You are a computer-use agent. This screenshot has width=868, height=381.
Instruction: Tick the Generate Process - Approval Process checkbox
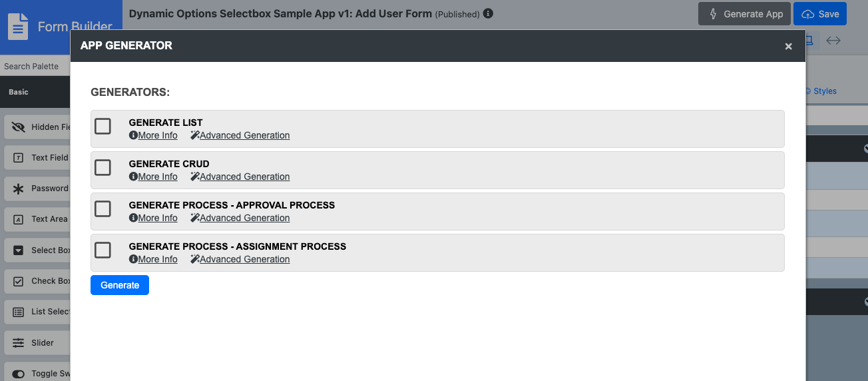point(103,208)
